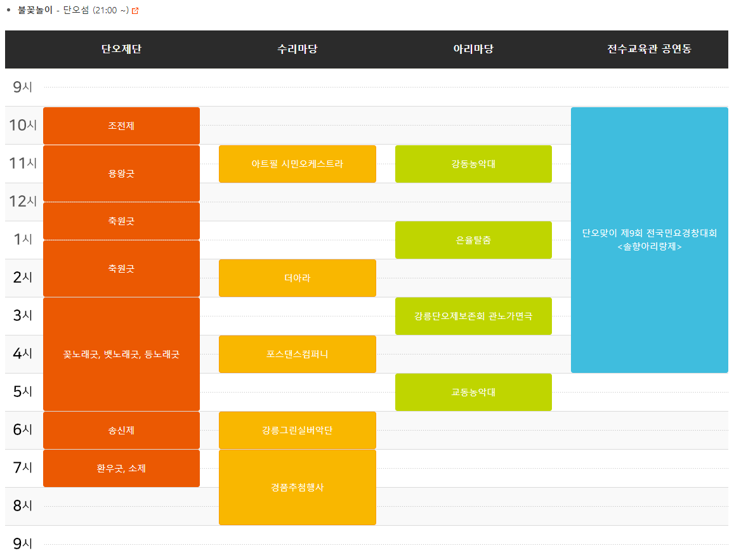Viewport: 734px width, 560px height.
Task: Click the 송신제 event block
Action: click(121, 431)
